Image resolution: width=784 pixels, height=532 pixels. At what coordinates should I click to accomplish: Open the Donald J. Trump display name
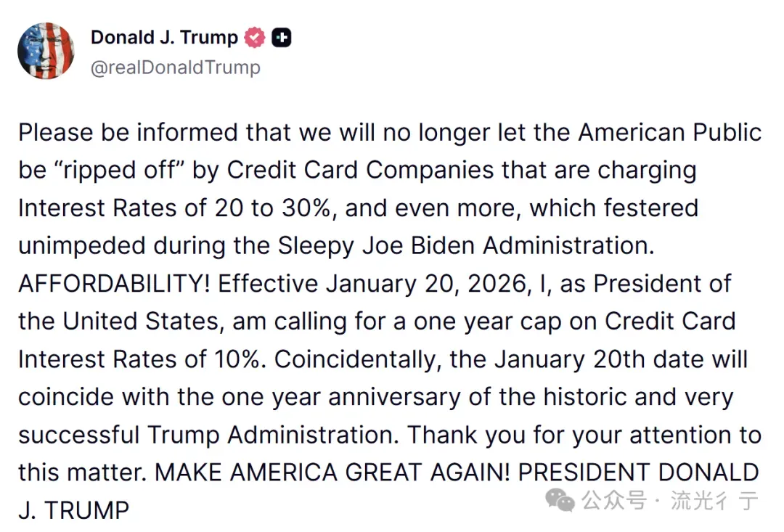tap(165, 38)
